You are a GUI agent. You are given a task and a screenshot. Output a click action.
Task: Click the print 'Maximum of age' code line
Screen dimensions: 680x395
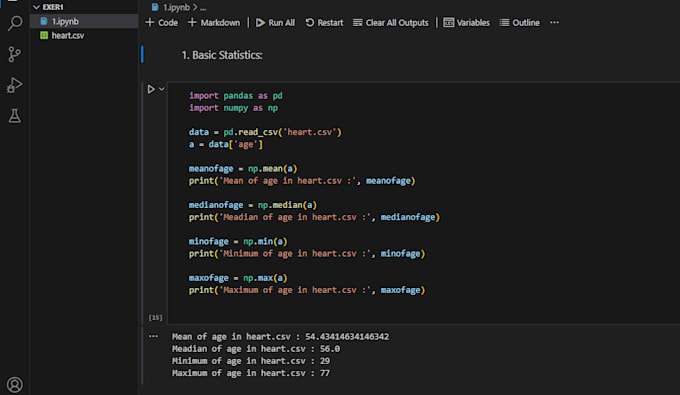(x=307, y=290)
